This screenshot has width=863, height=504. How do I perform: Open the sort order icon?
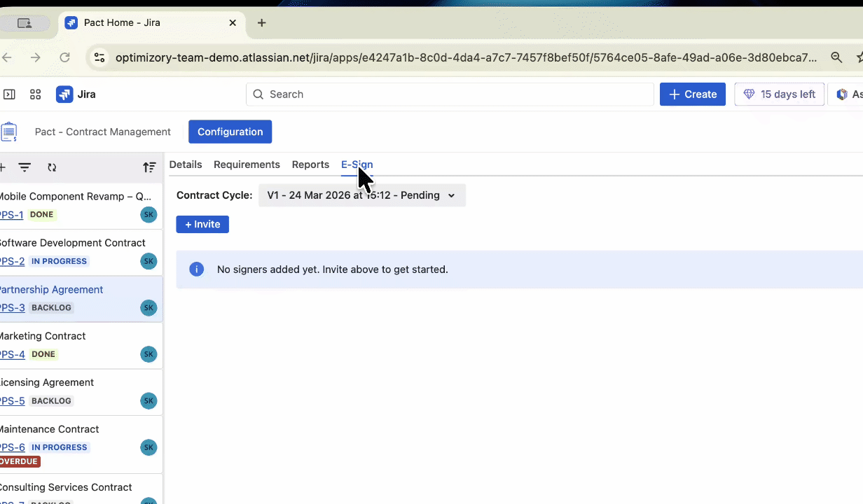point(149,167)
